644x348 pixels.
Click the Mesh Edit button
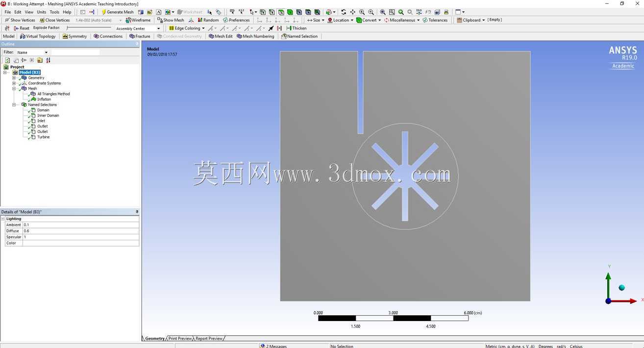[221, 36]
